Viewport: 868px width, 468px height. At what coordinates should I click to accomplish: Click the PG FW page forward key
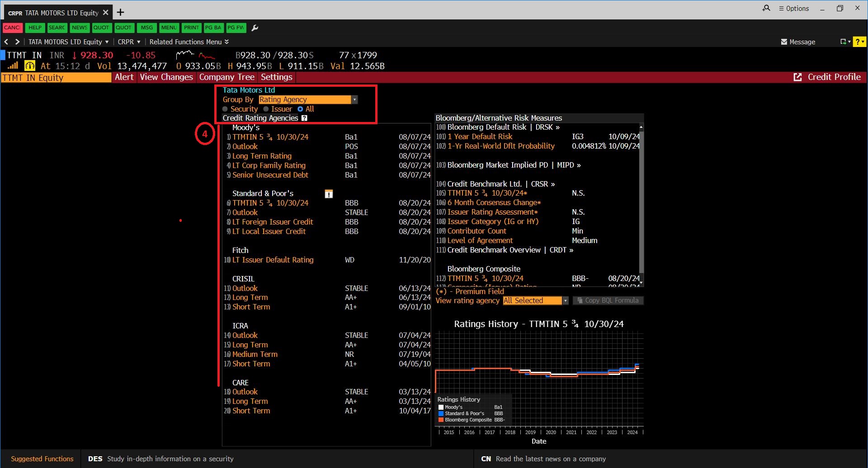click(236, 28)
